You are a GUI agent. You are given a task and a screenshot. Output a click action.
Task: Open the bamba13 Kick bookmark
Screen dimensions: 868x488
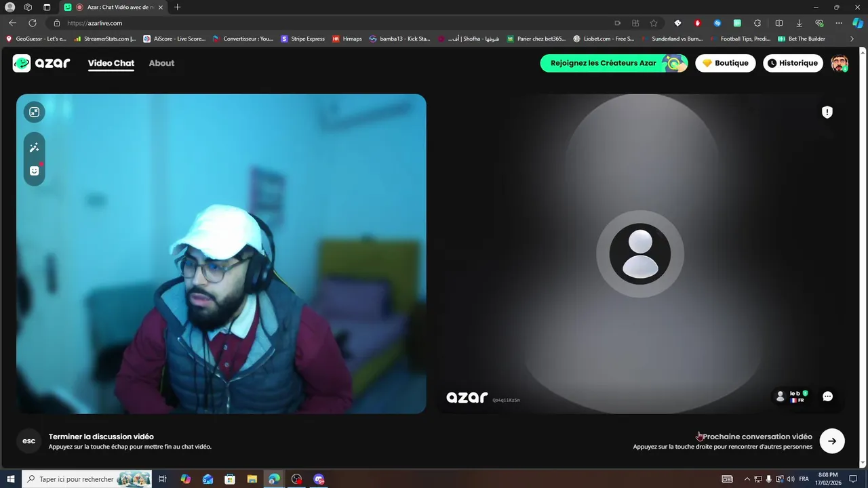(400, 39)
